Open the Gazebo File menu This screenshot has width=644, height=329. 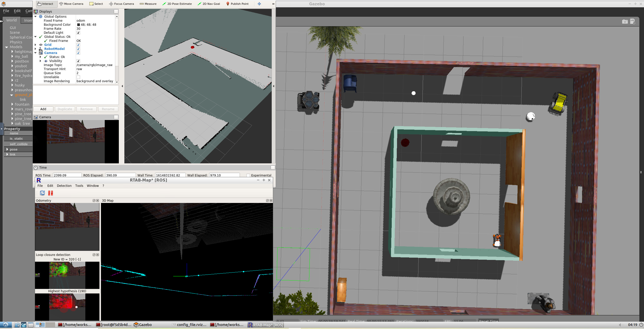coord(6,11)
